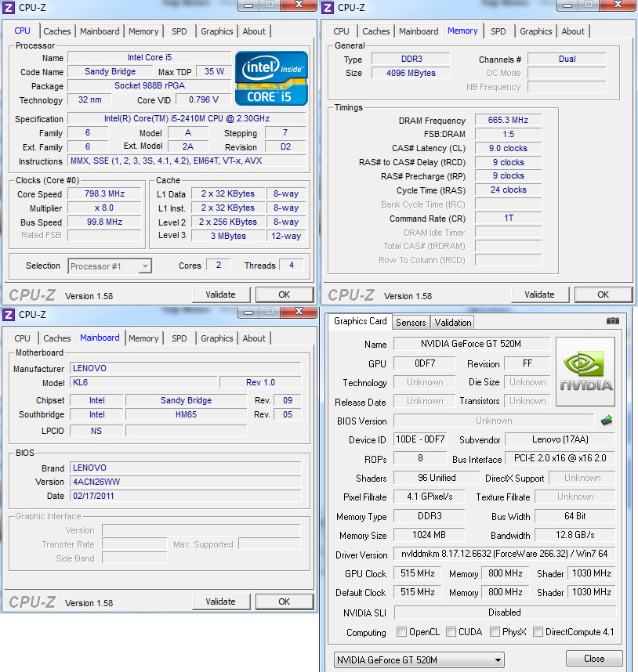Click the green leaf icon beside BIOS Version
The height and width of the screenshot is (672, 638).
pyautogui.click(x=605, y=420)
